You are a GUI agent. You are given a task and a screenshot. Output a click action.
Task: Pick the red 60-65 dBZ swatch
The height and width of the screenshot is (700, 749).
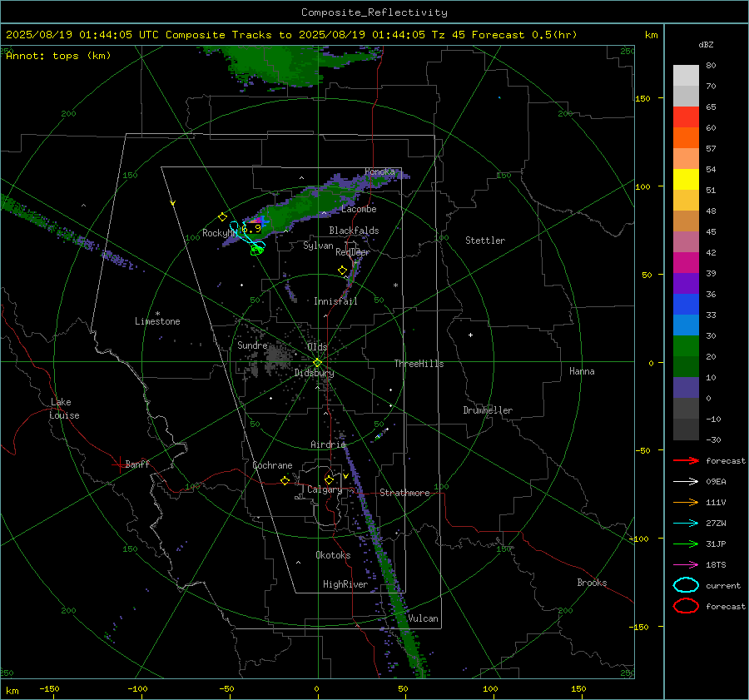[x=686, y=117]
